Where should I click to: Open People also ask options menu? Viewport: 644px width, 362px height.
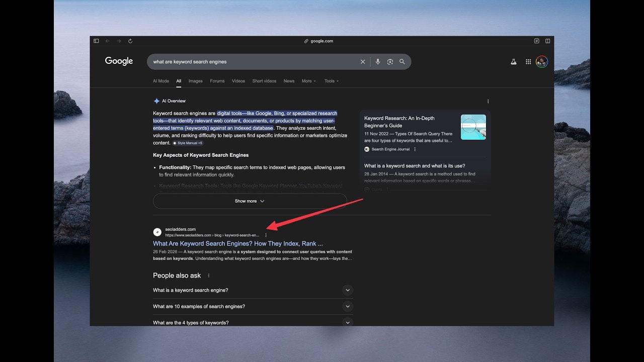pos(209,276)
